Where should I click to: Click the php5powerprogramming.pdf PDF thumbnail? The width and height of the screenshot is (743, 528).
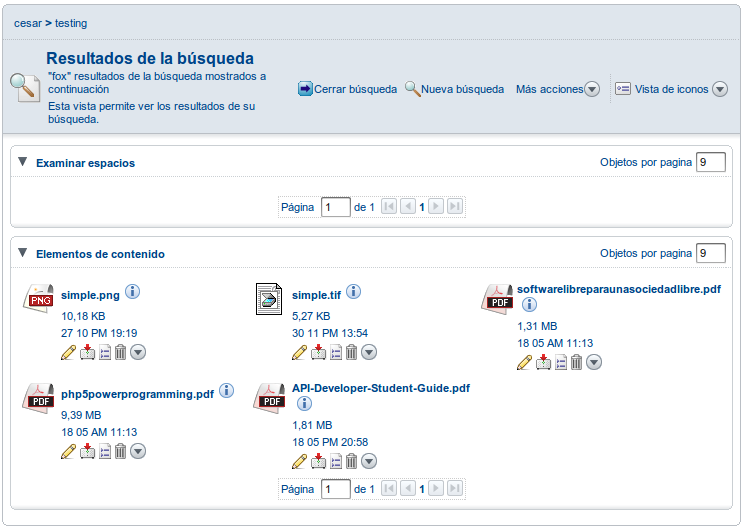[38, 398]
